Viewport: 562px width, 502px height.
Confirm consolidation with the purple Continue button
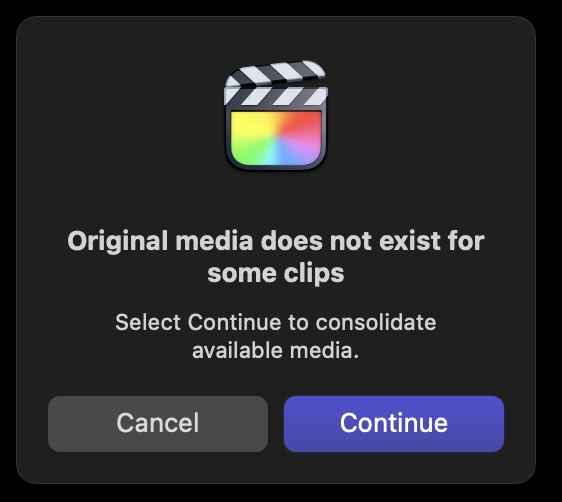tap(394, 424)
